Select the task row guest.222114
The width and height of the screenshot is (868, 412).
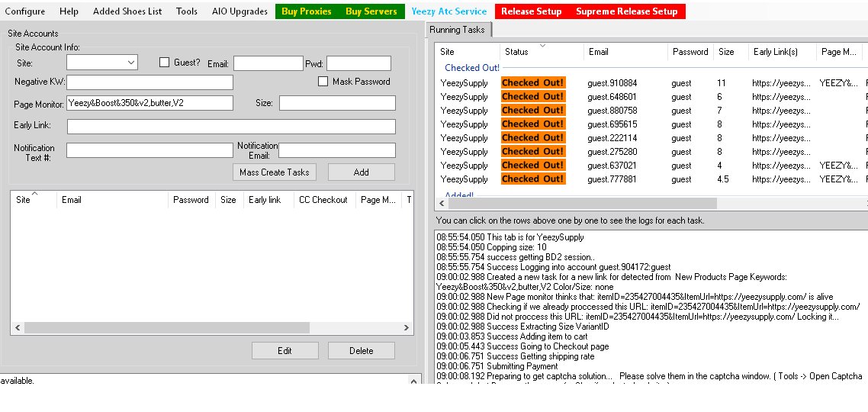(x=651, y=138)
